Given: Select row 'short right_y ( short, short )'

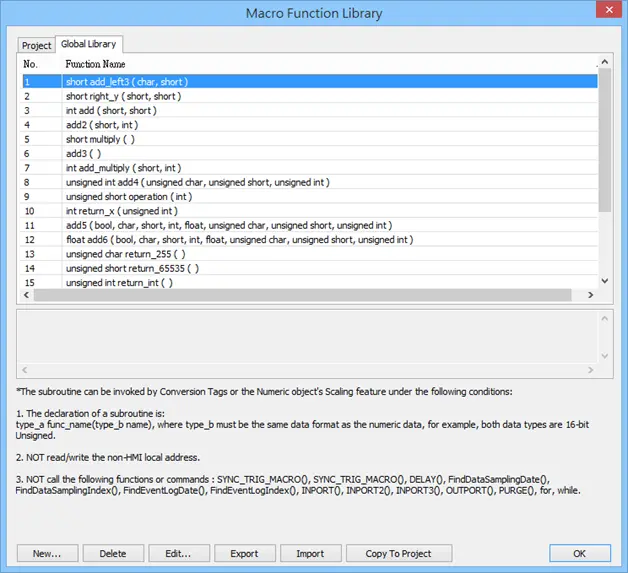Looking at the screenshot, I should [309, 96].
